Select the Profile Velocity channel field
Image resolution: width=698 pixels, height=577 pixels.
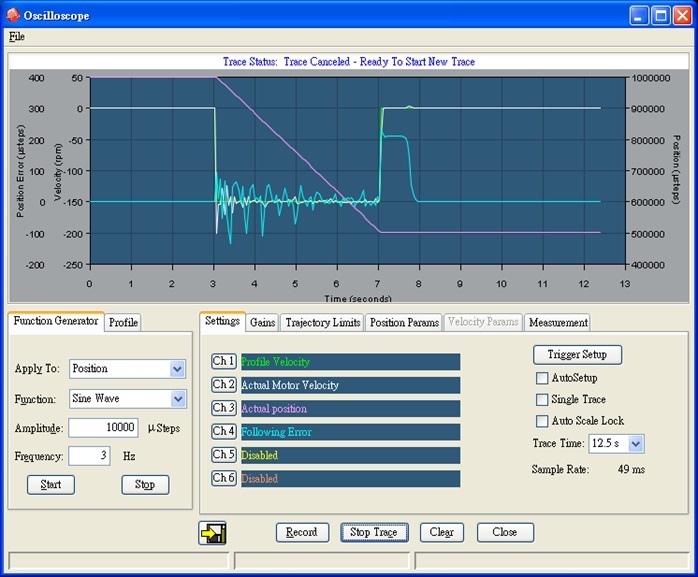[351, 362]
